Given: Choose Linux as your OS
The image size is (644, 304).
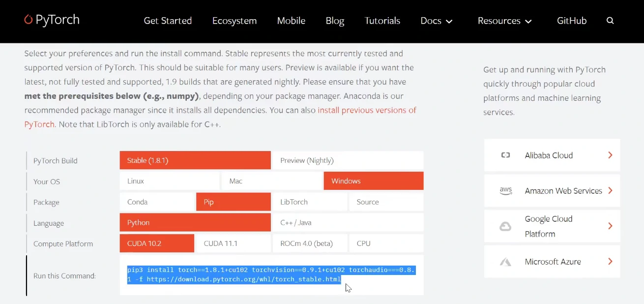Looking at the screenshot, I should pos(169,181).
